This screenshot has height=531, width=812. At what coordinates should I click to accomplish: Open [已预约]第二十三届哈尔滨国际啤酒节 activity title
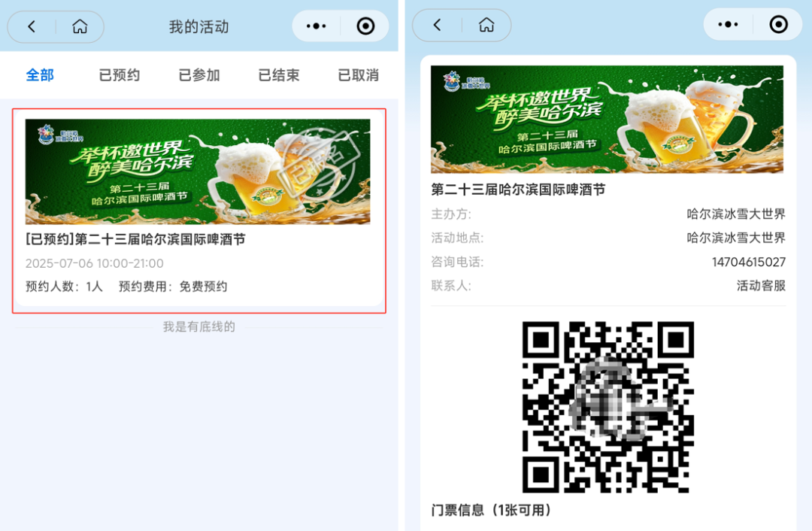135,239
